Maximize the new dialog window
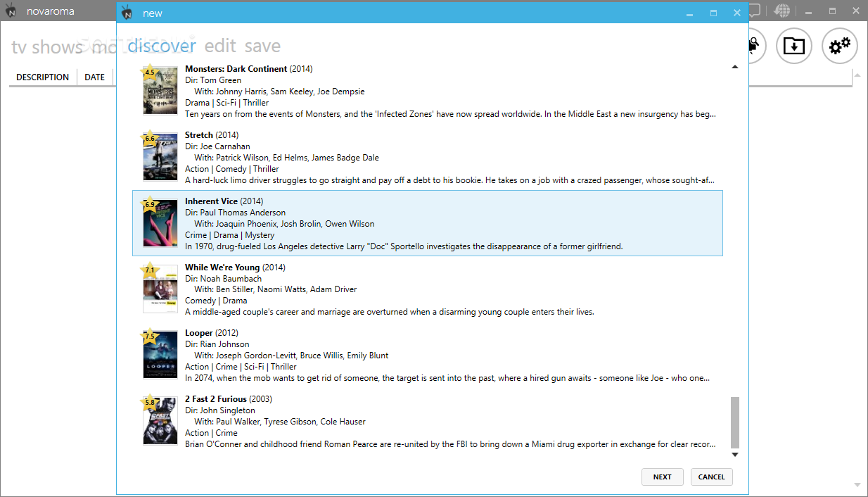This screenshot has width=868, height=497. pos(713,13)
